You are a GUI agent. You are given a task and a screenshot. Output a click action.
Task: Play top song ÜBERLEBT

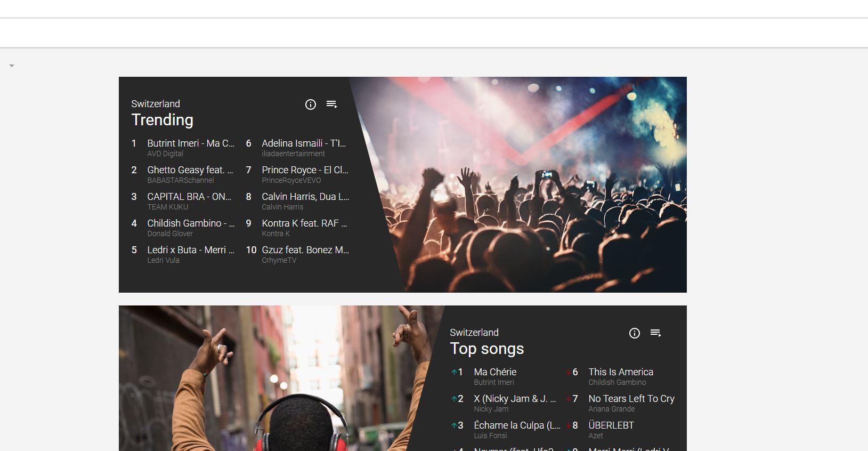pos(611,425)
